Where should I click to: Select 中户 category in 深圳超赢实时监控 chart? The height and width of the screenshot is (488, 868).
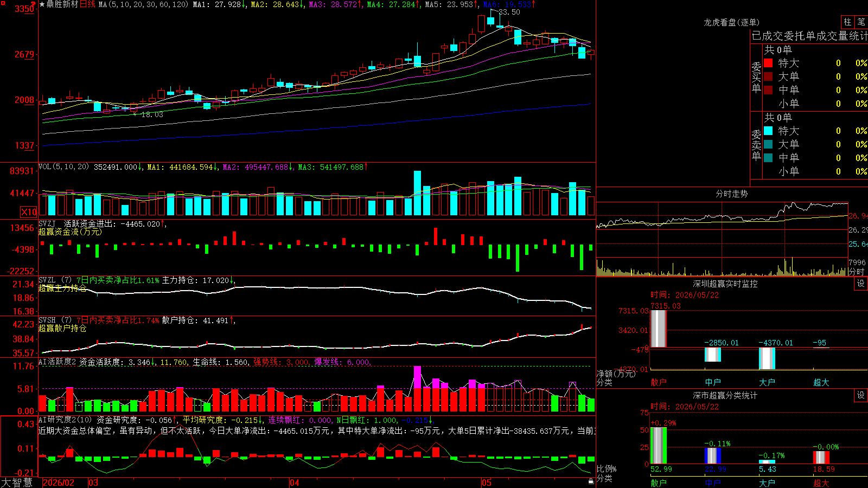pos(713,382)
